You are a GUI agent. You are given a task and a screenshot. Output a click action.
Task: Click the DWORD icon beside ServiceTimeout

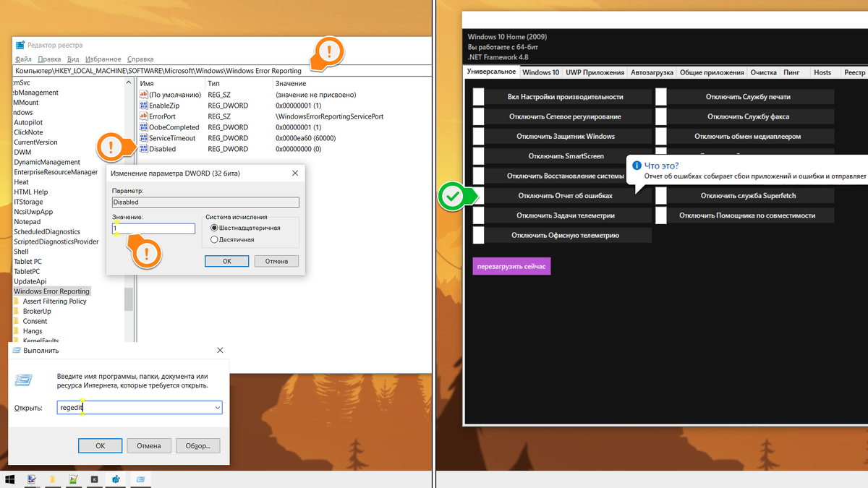(x=143, y=138)
